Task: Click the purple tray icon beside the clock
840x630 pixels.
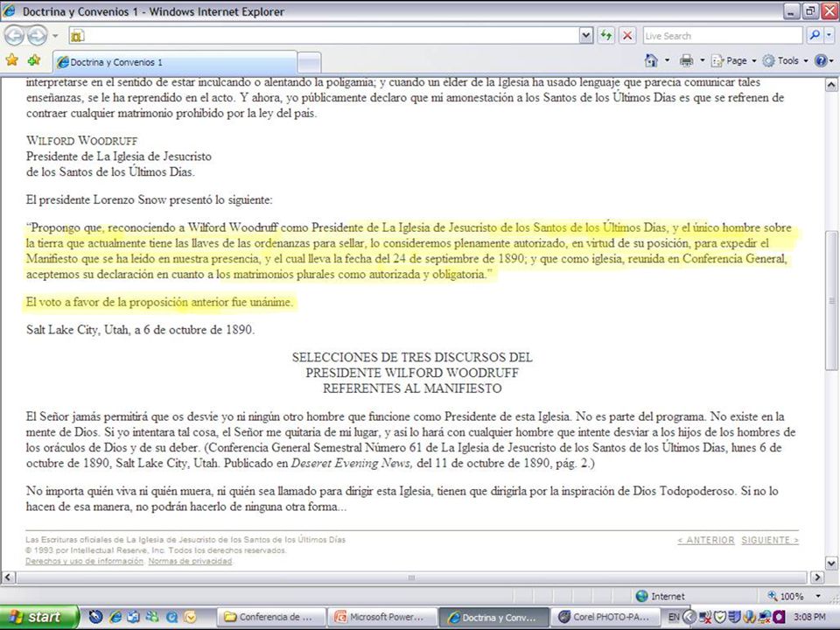Action: pos(780,617)
